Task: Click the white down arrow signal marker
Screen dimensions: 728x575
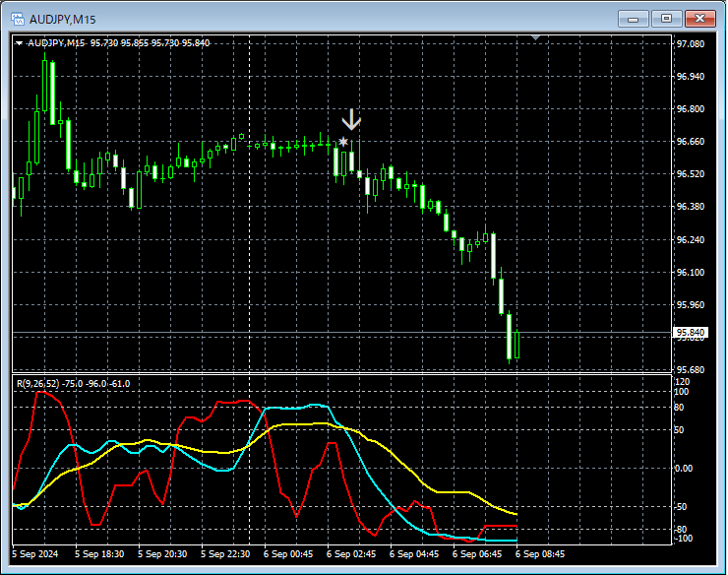Action: point(351,120)
